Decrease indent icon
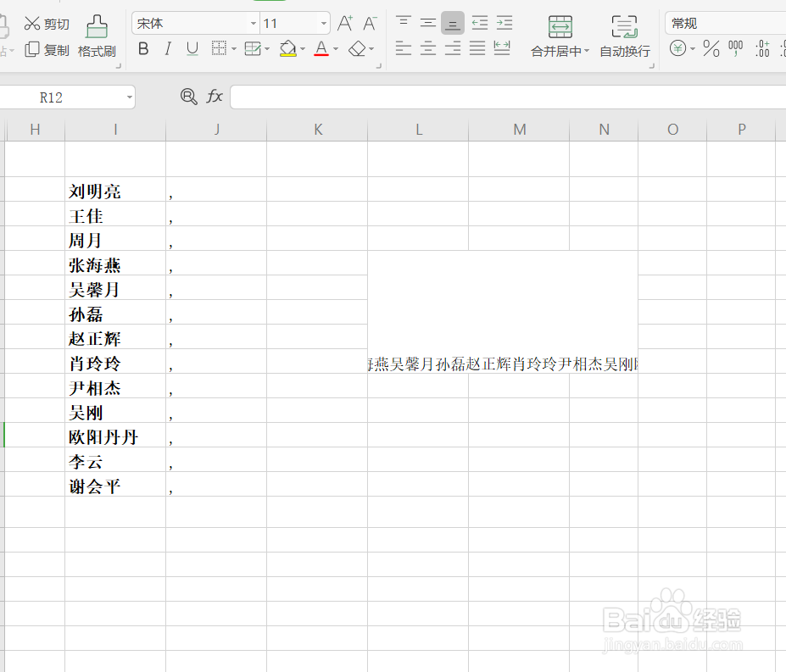 tap(480, 23)
